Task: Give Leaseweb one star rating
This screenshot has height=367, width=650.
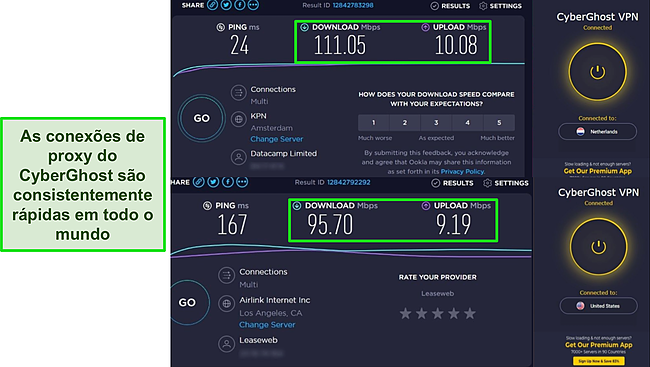Action: pos(405,314)
